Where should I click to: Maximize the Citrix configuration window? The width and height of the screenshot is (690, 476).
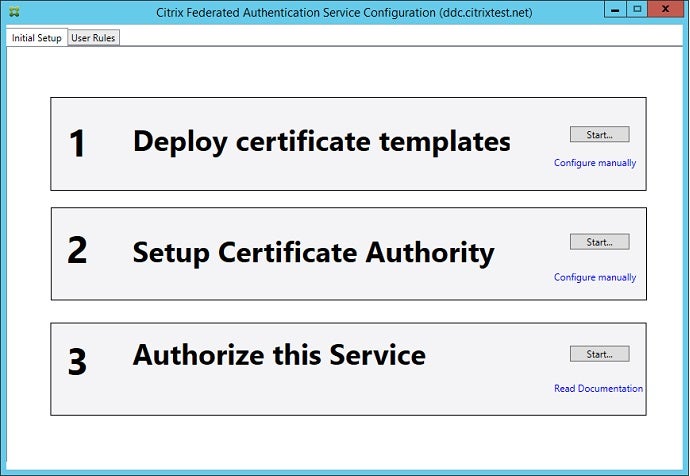coord(637,10)
